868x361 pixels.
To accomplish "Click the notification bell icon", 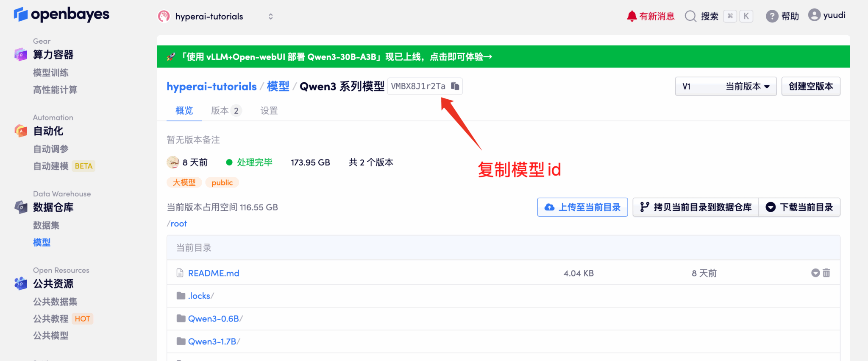I will [x=632, y=16].
